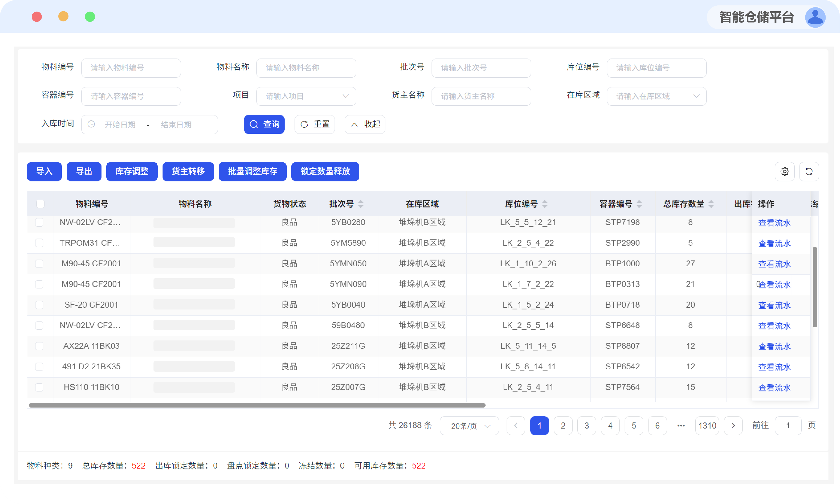Click the clock icon in the date range field

[x=91, y=124]
